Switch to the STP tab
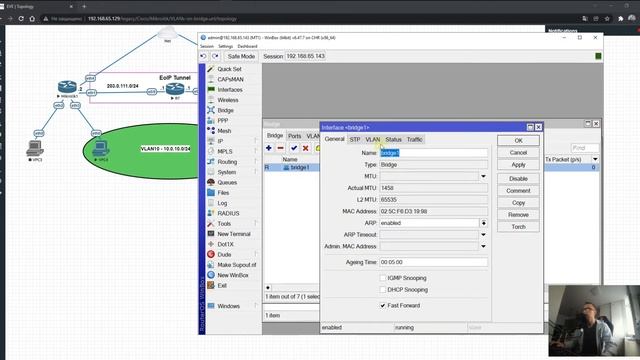Screen dimensions: 640x360 click(355, 140)
